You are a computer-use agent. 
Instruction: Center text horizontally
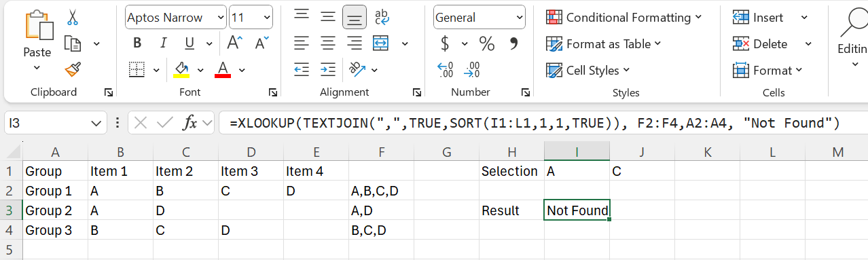[x=328, y=43]
